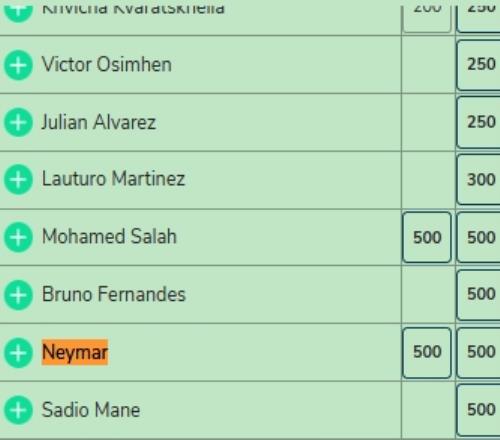Click plus icon on partially visible top row
This screenshot has height=440, width=500.
tap(18, 11)
